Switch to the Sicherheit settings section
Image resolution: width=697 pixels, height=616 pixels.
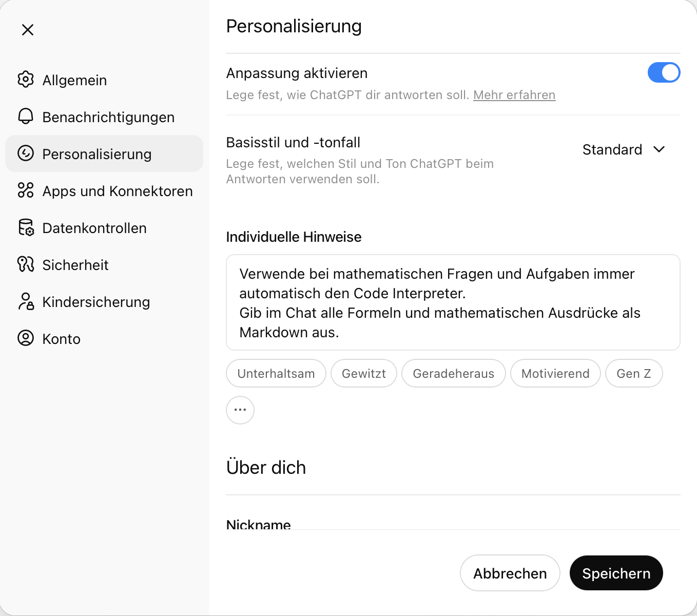pos(75,264)
